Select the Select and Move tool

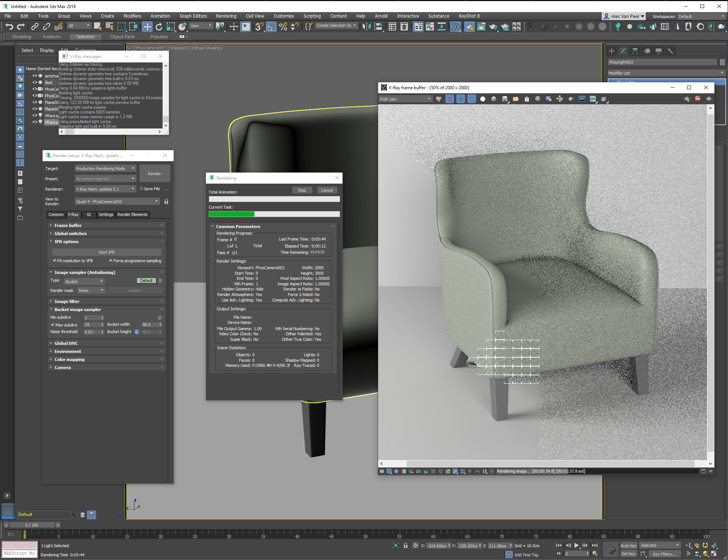click(x=147, y=26)
